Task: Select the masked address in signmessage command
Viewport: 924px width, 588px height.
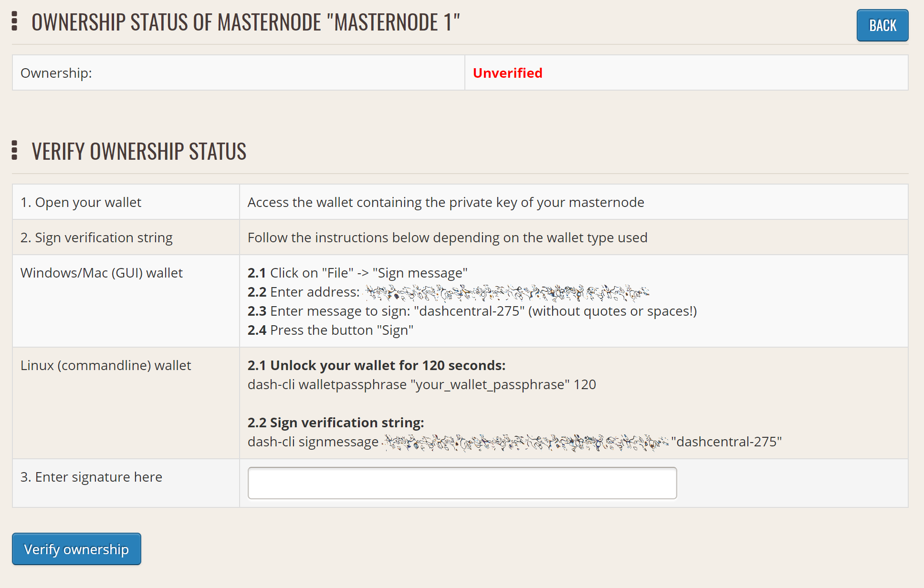Action: (x=525, y=442)
